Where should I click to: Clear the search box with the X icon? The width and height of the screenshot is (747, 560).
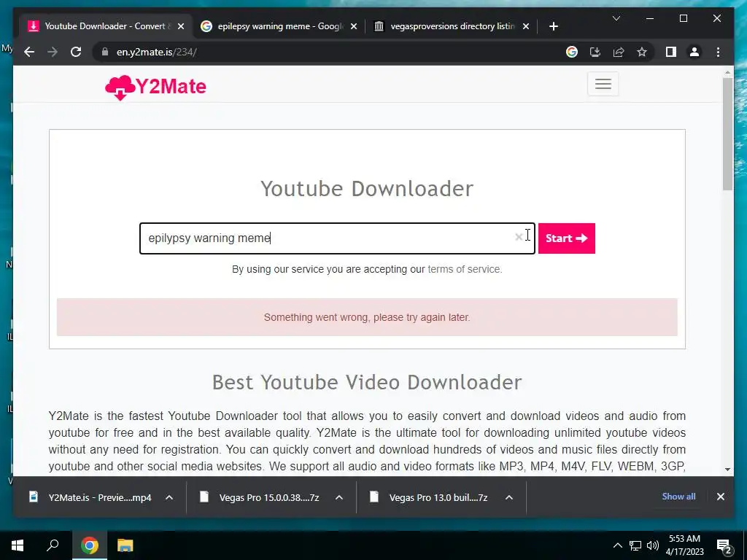519,237
